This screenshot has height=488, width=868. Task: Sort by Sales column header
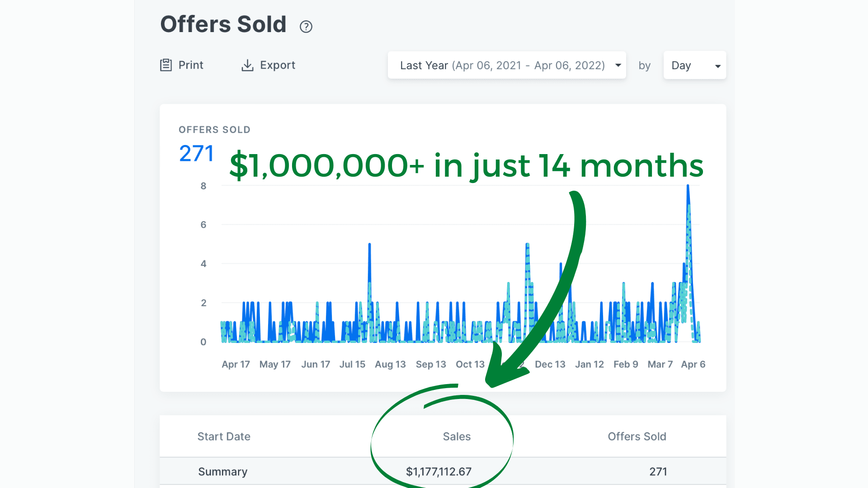(457, 436)
